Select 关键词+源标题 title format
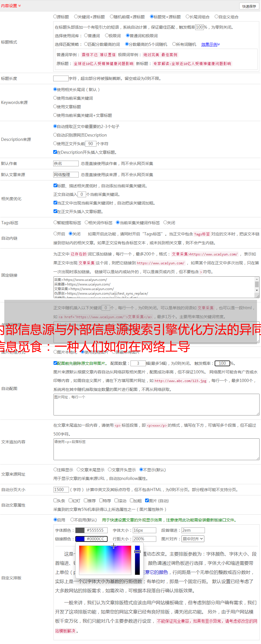 (76, 17)
